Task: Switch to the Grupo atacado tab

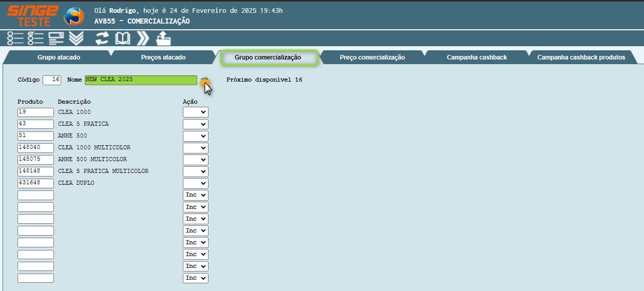Action: 59,57
